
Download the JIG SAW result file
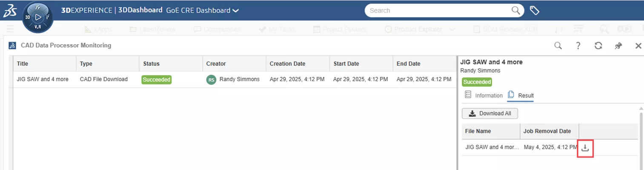(x=585, y=147)
